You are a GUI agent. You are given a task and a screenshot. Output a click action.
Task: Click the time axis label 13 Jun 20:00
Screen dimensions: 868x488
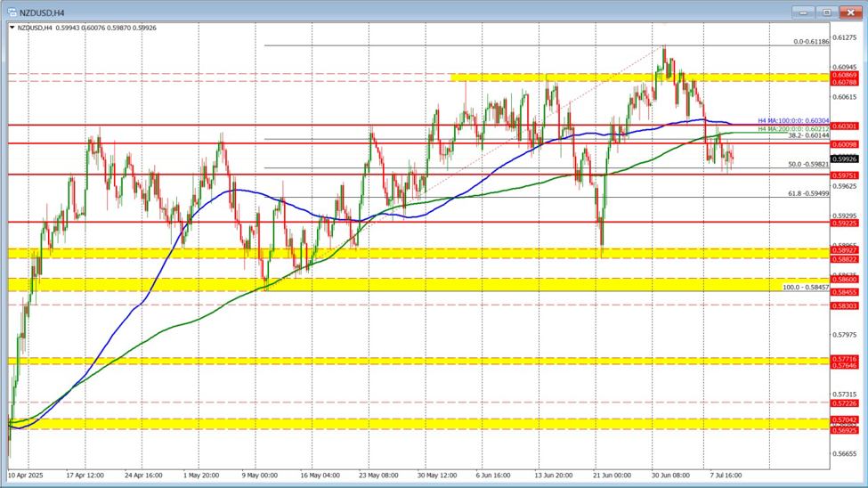pyautogui.click(x=554, y=476)
